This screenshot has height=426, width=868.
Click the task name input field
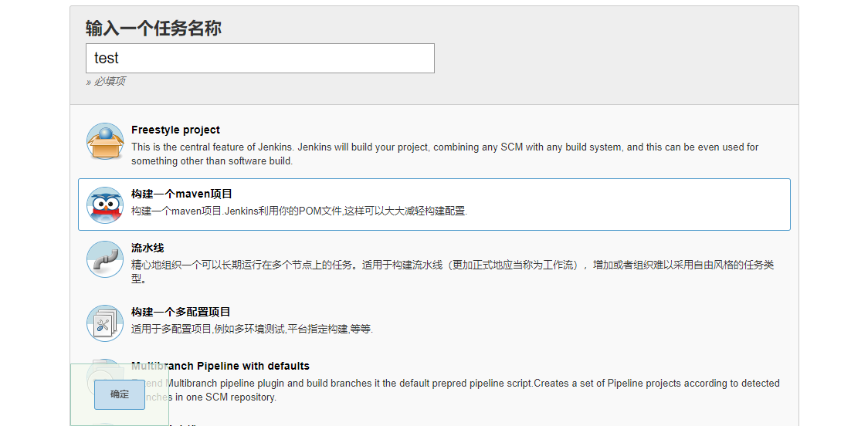259,58
